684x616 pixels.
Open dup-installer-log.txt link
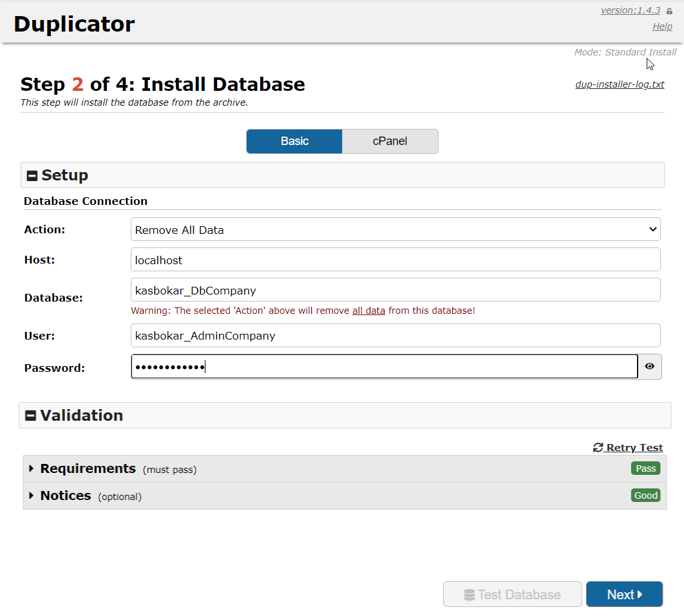click(x=620, y=84)
